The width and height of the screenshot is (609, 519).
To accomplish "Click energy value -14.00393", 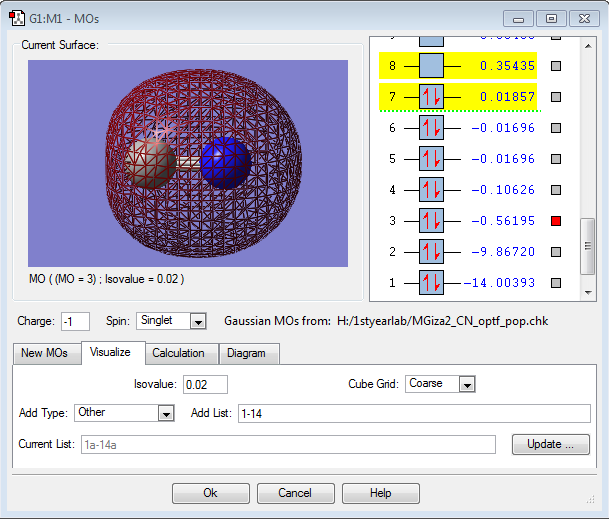I will pos(499,283).
